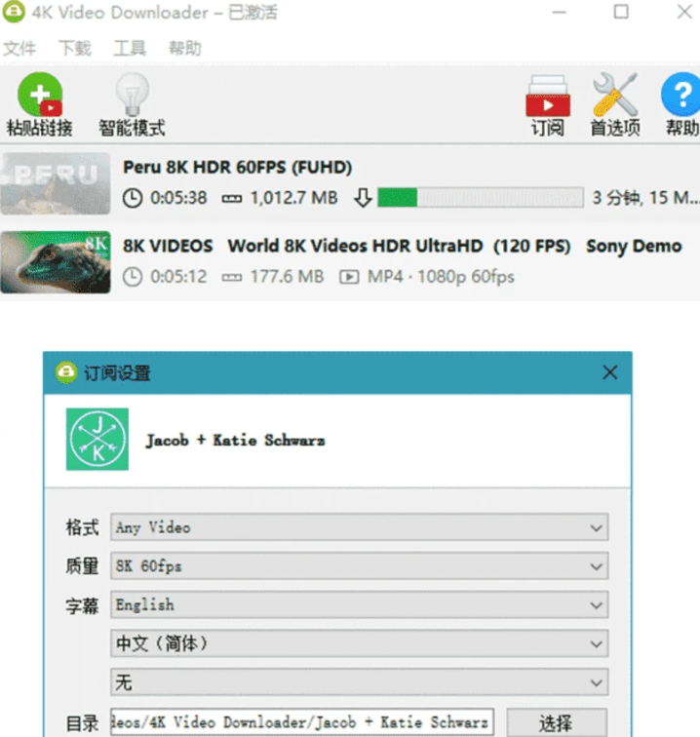The image size is (700, 737).
Task: Click the 8K VIDEOS lizard thumbnail
Action: [56, 262]
